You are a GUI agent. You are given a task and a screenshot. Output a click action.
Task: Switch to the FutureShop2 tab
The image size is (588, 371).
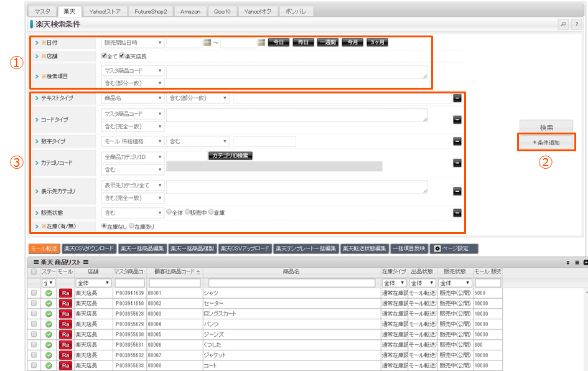151,12
